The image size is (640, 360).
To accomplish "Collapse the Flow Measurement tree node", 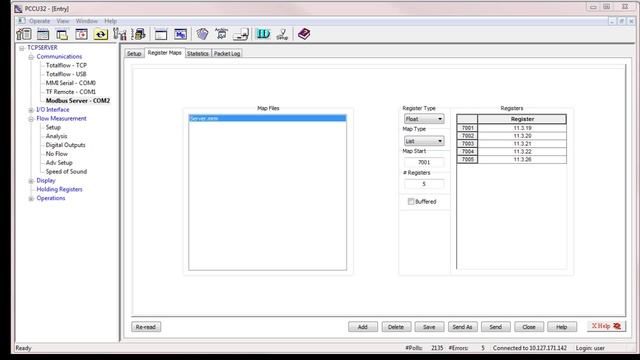I will coord(31,119).
